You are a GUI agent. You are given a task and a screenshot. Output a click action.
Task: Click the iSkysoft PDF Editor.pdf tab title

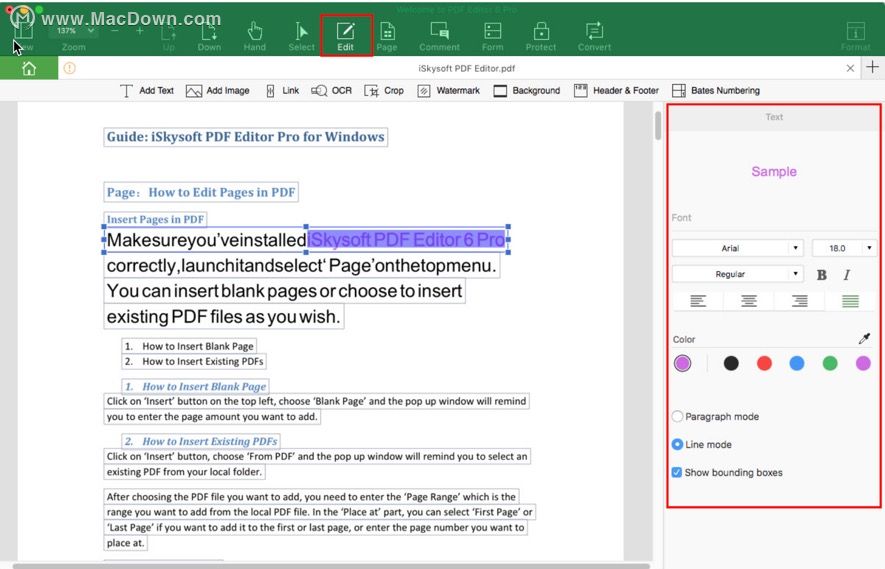tap(466, 68)
